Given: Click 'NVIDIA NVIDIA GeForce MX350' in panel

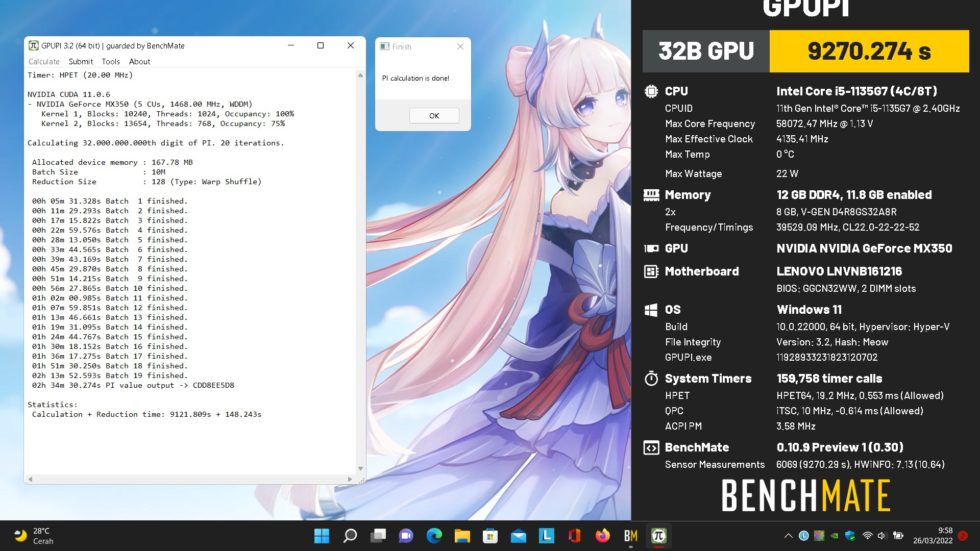Looking at the screenshot, I should 864,248.
